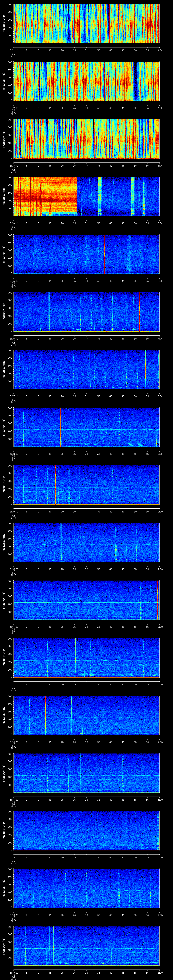The image size is (173, 980).
Task: Pick the spectrogram panel starting at 5:04:00
Action: tap(87, 196)
